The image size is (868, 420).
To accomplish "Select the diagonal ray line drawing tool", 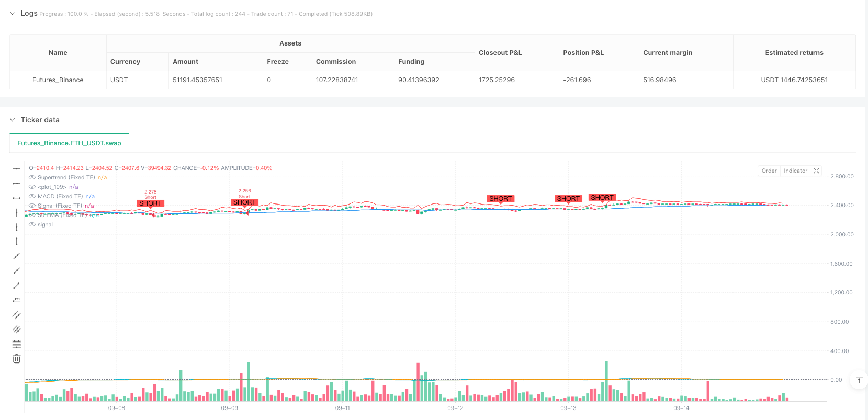I will [17, 271].
